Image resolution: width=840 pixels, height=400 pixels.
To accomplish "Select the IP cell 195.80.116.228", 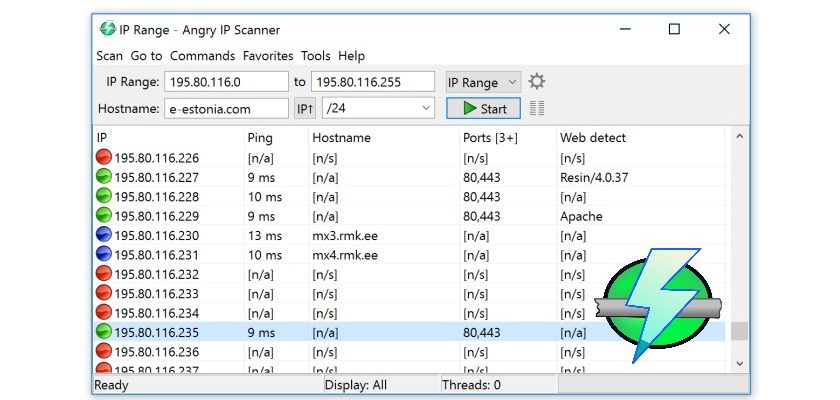I will [156, 197].
